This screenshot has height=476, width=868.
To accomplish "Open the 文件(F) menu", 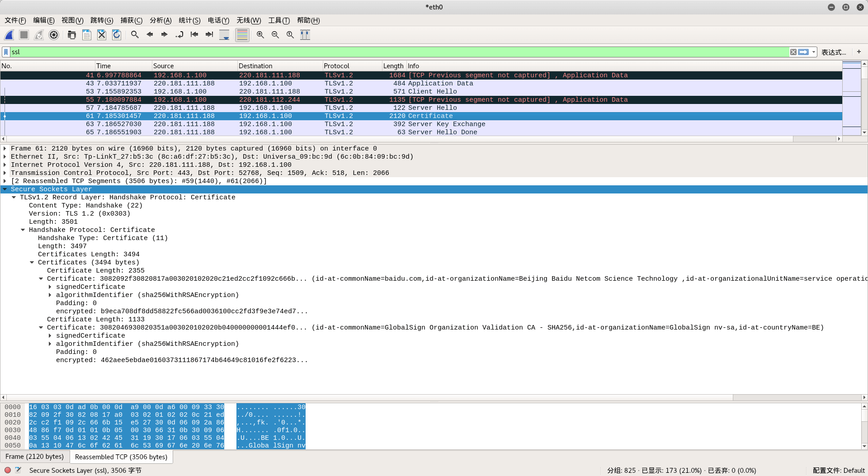I will pos(15,20).
